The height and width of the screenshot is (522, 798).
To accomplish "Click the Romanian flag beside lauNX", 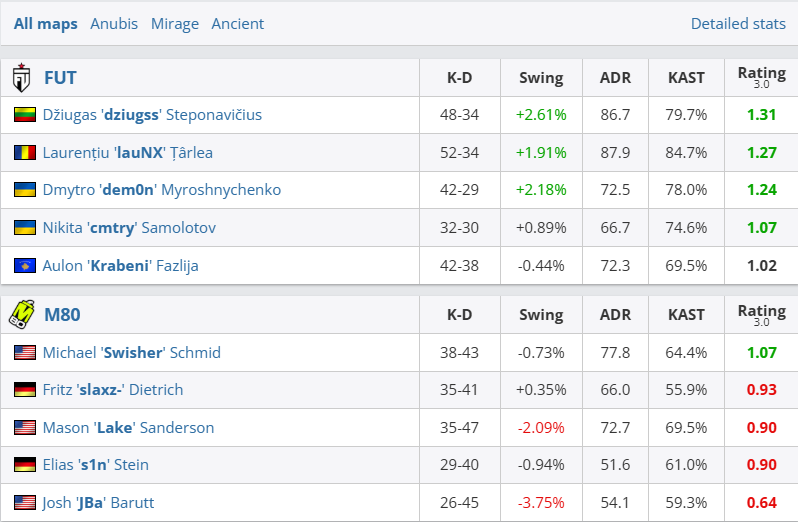I will tap(25, 153).
